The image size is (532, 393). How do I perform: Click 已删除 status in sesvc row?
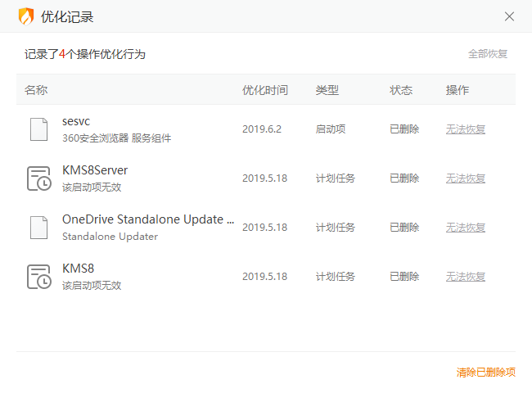click(404, 129)
